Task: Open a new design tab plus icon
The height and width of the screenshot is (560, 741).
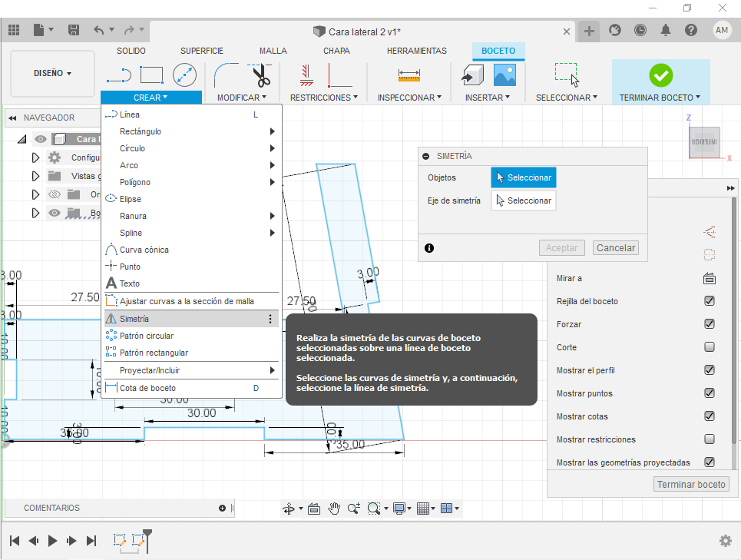Action: [x=589, y=31]
